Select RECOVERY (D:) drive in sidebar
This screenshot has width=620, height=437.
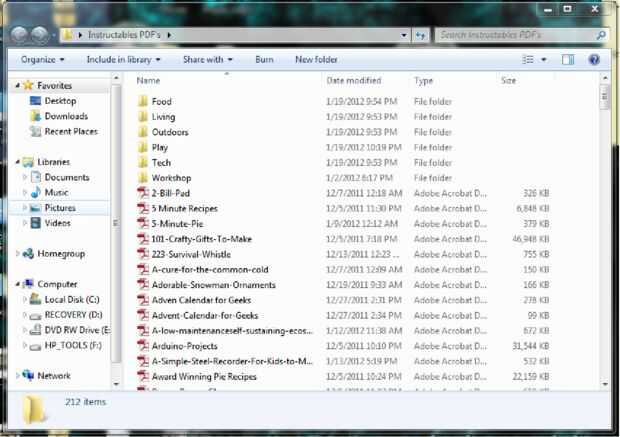click(74, 314)
